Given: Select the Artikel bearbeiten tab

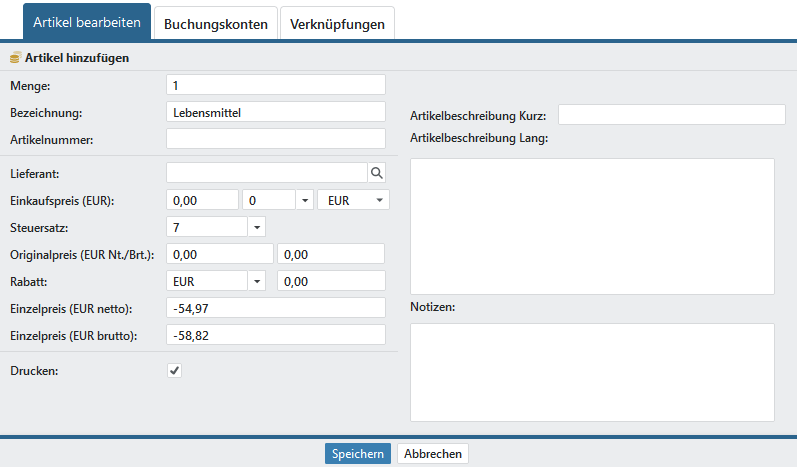Looking at the screenshot, I should [x=87, y=22].
